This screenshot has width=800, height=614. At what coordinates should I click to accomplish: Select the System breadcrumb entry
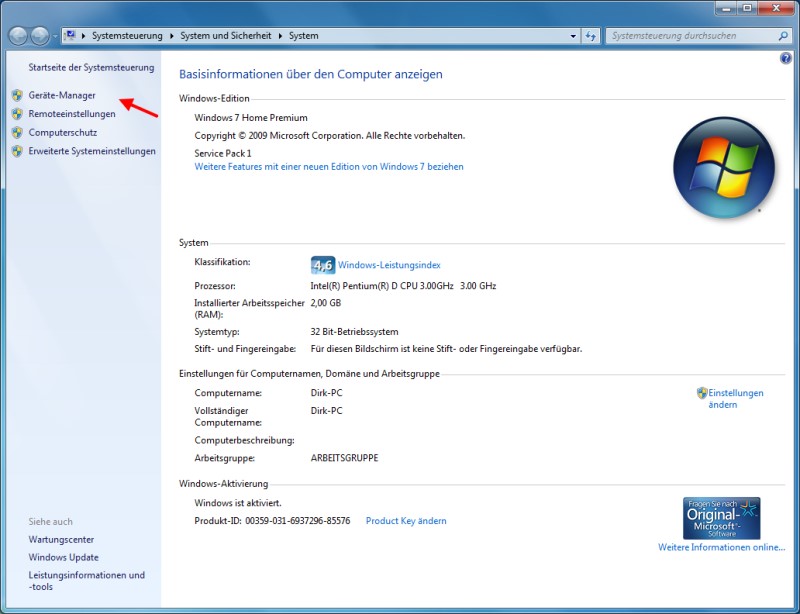click(304, 36)
